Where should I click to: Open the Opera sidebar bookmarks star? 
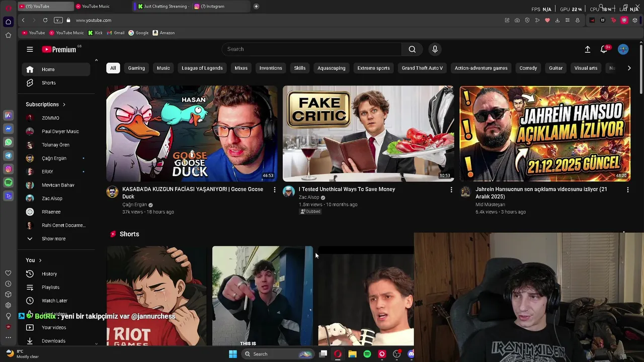(x=8, y=35)
